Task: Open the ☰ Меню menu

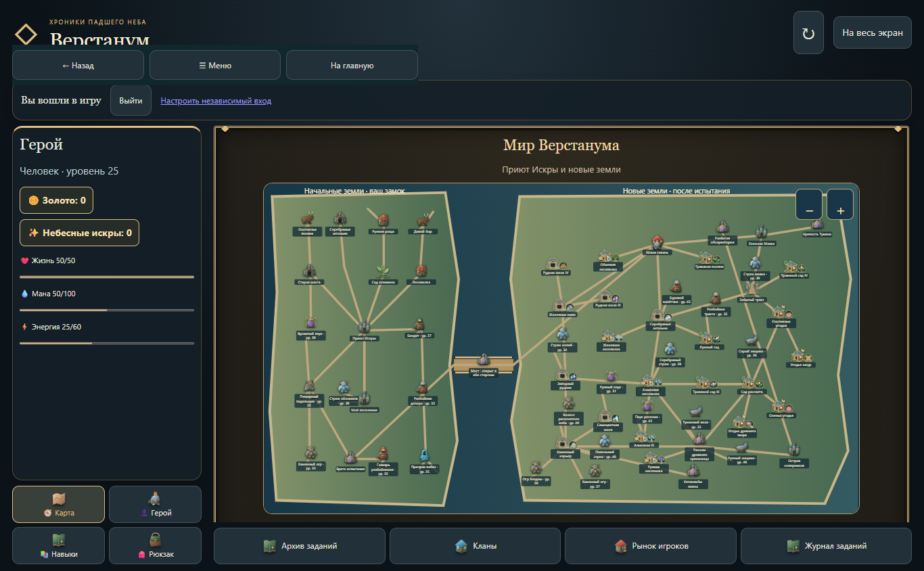Action: (215, 65)
